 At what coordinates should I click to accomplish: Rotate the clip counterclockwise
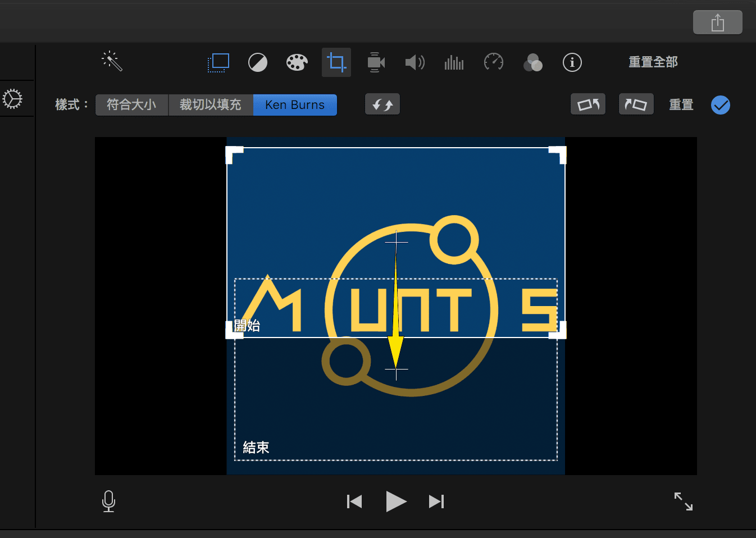pos(588,104)
